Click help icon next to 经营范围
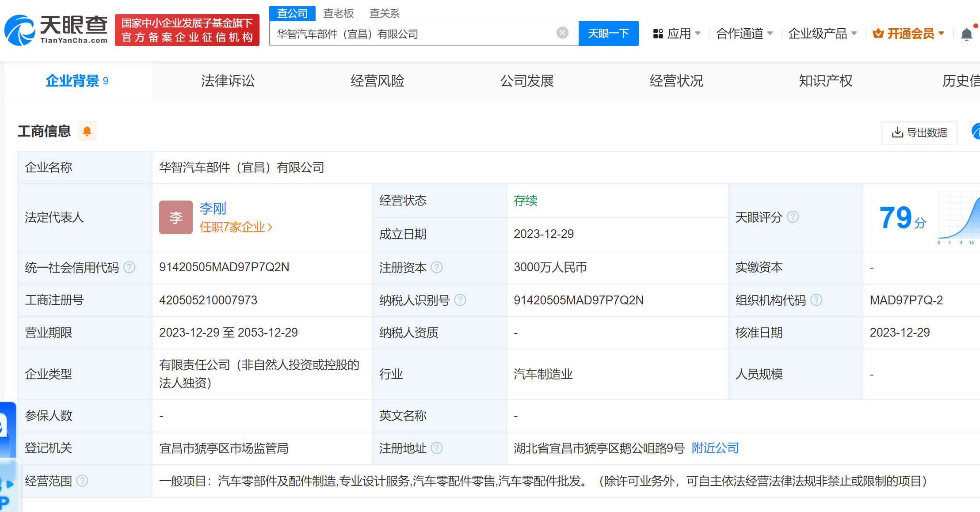Viewport: 980px width, 512px height. point(82,481)
